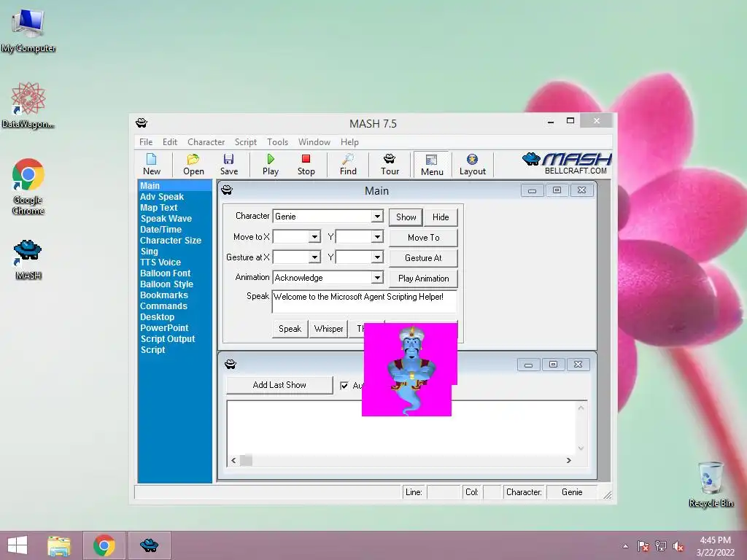Viewport: 747px width, 560px height.
Task: Open File Explorer from the taskbar
Action: [59, 545]
